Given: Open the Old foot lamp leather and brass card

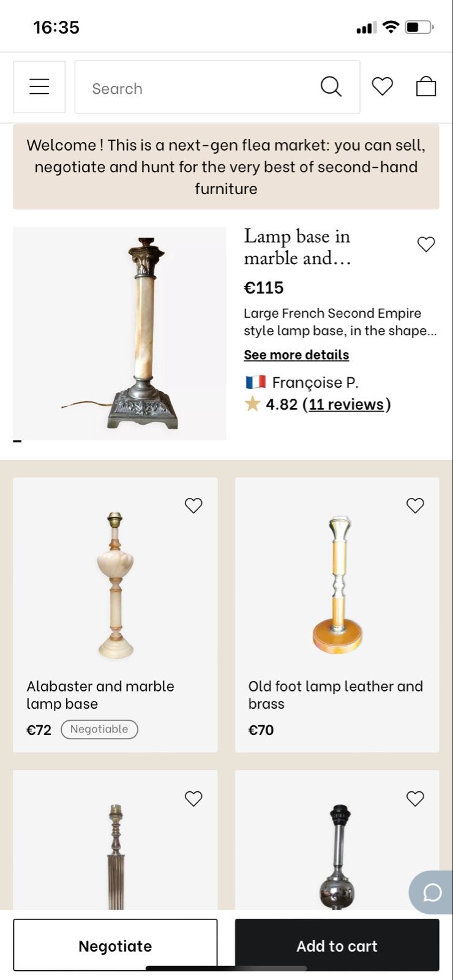Looking at the screenshot, I should click(337, 615).
